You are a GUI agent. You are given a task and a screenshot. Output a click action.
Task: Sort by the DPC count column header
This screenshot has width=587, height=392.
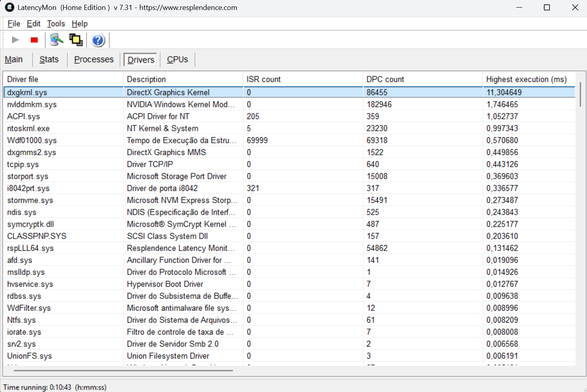(422, 79)
